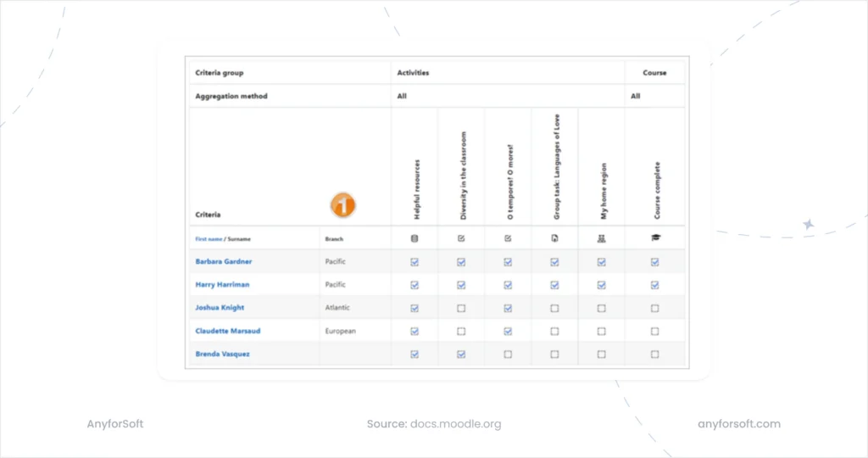Click the Course complete graduation cap icon

[654, 239]
